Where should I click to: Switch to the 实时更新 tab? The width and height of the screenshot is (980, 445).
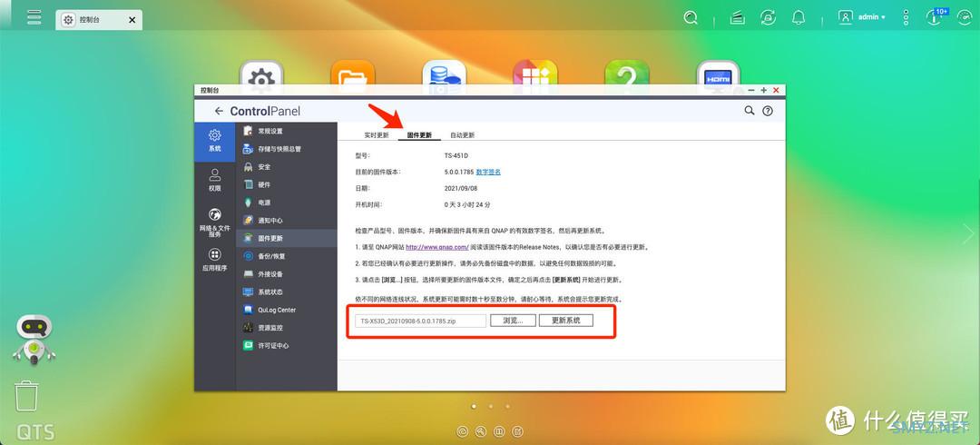(377, 134)
